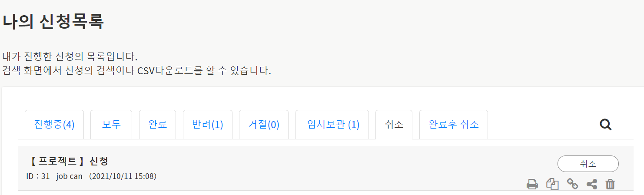View the 거절(0) tab

coord(264,125)
